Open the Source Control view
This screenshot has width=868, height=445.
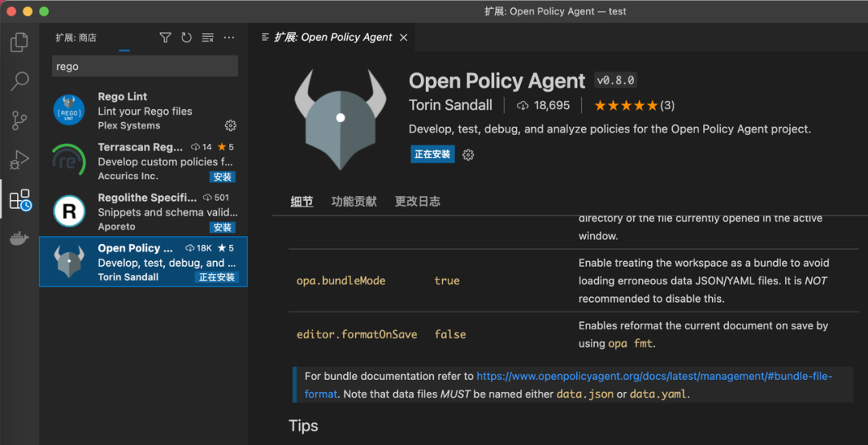click(x=19, y=120)
